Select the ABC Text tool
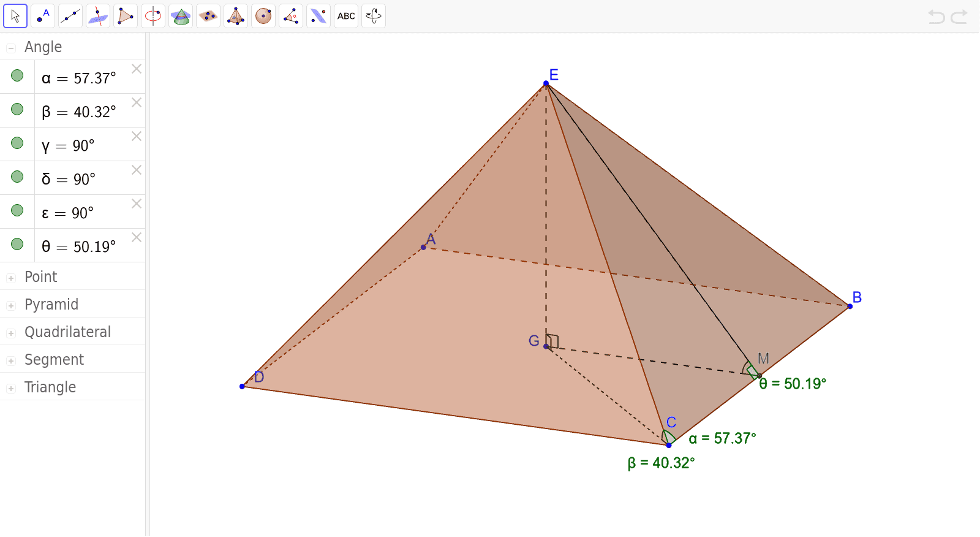The height and width of the screenshot is (537, 980). [x=346, y=16]
